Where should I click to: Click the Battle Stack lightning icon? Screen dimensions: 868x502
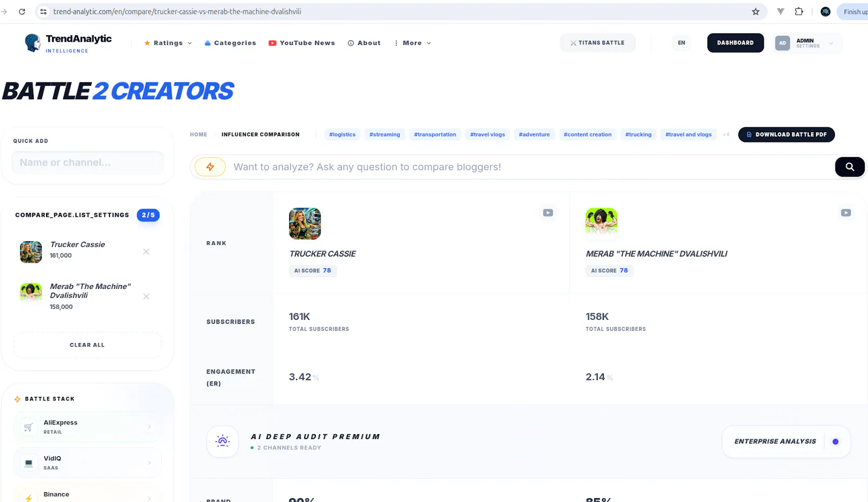(x=17, y=399)
